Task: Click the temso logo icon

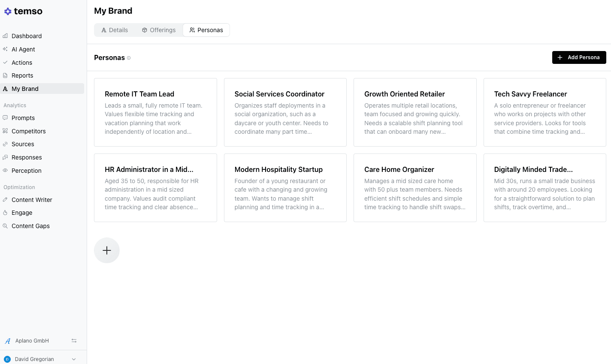Action: (8, 12)
